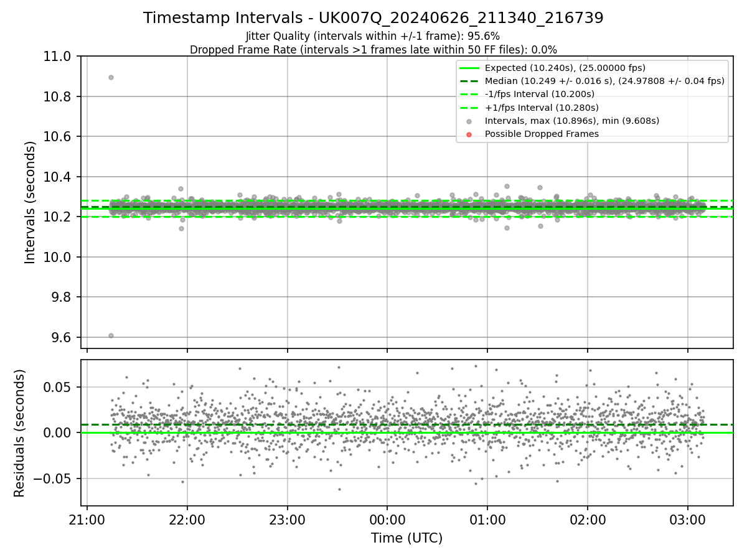This screenshot has height=560, width=747.
Task: Click the outlier data point near 10.9 seconds
Action: click(x=111, y=78)
